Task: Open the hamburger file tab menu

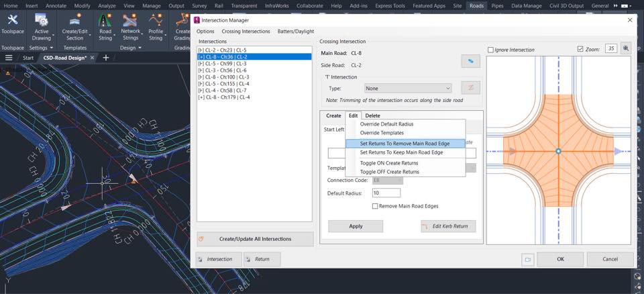Action: tap(9, 58)
